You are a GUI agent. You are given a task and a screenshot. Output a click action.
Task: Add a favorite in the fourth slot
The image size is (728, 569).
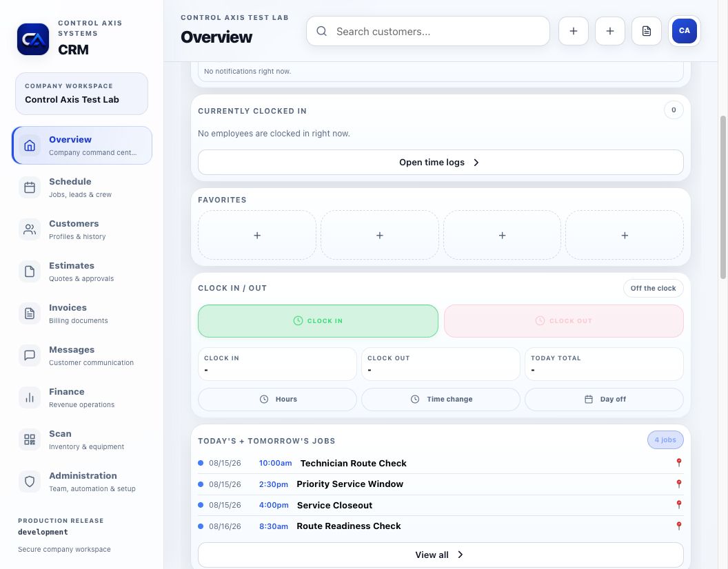pyautogui.click(x=625, y=236)
